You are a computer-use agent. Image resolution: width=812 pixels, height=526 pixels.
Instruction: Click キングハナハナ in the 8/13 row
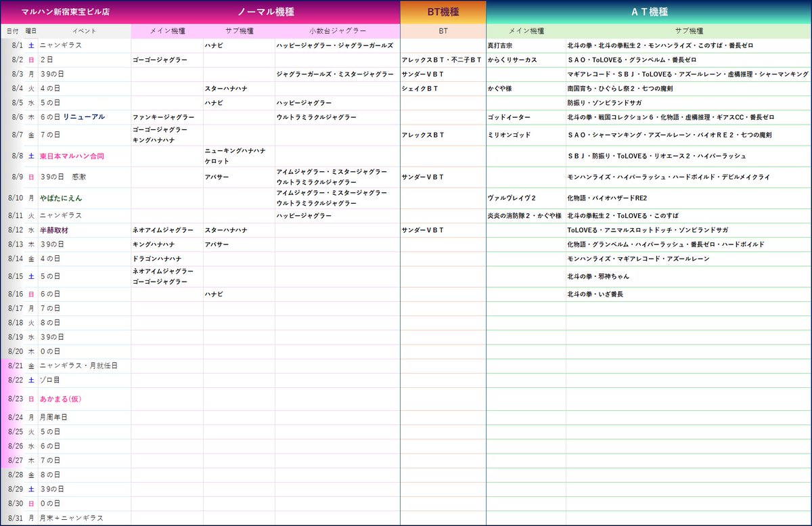coord(154,244)
